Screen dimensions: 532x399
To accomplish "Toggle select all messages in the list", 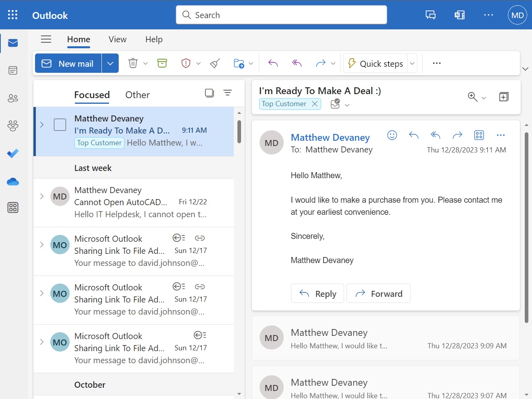I will pos(209,93).
